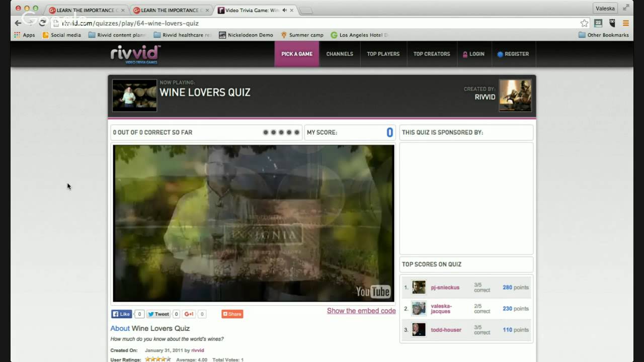The image size is (644, 362).
Task: Click pj-snieckus avatar thumbnail
Action: click(x=419, y=288)
